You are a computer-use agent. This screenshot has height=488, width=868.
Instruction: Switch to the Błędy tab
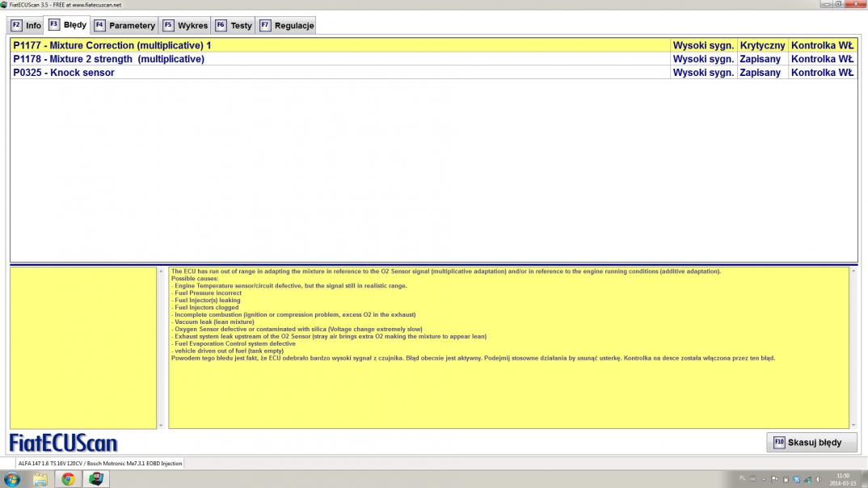coord(68,25)
